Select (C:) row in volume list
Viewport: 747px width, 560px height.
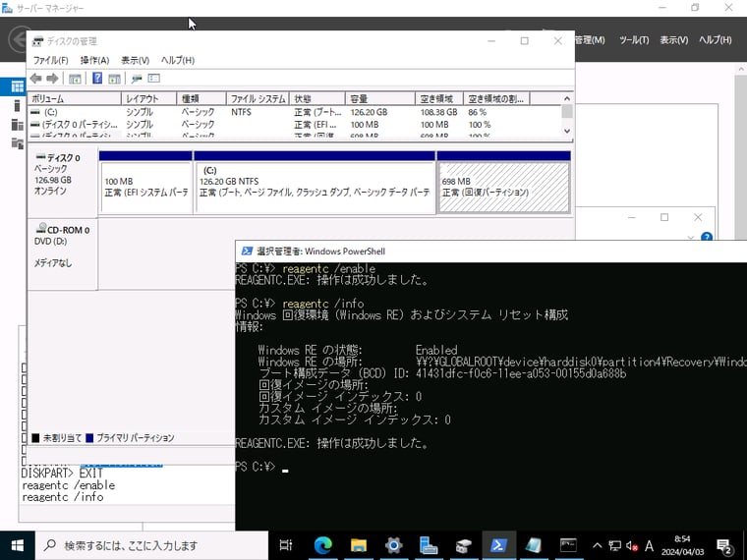coord(296,112)
